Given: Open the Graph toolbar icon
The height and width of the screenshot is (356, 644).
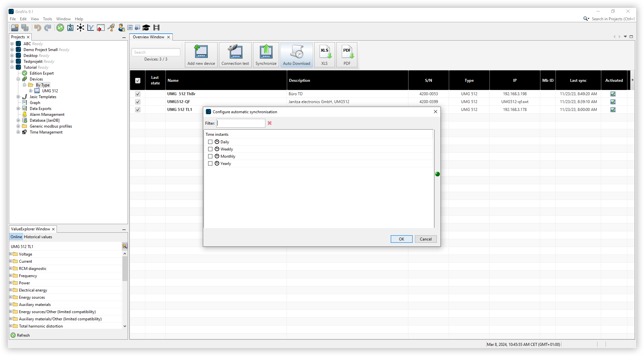Looking at the screenshot, I should click(91, 28).
